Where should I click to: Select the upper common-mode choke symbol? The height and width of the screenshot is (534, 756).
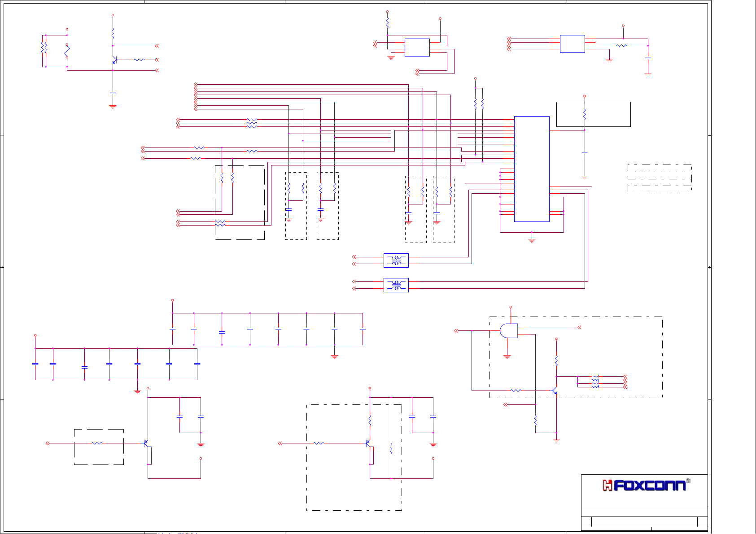coord(396,260)
